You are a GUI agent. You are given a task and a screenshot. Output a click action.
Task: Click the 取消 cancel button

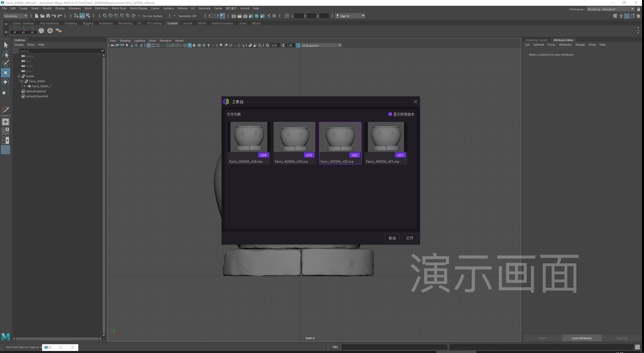[x=392, y=238]
